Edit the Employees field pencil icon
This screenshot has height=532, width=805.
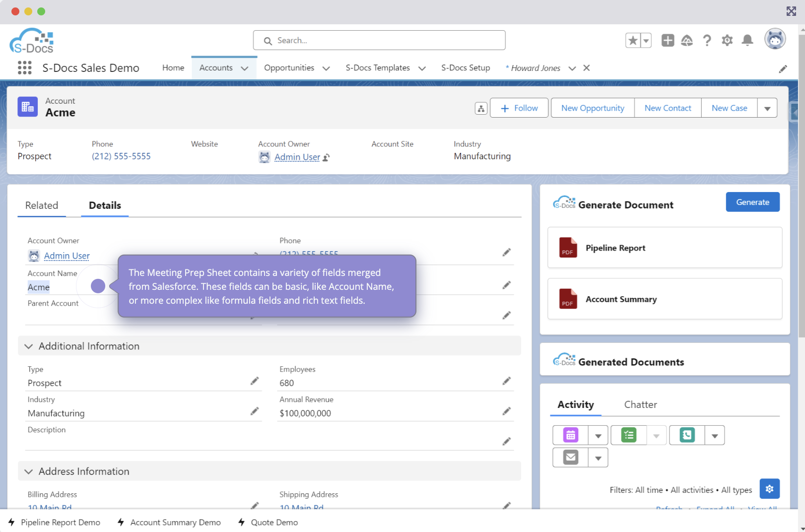click(506, 381)
